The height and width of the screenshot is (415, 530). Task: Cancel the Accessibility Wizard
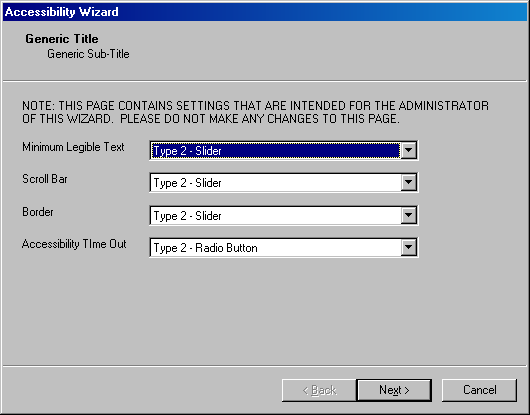[479, 390]
